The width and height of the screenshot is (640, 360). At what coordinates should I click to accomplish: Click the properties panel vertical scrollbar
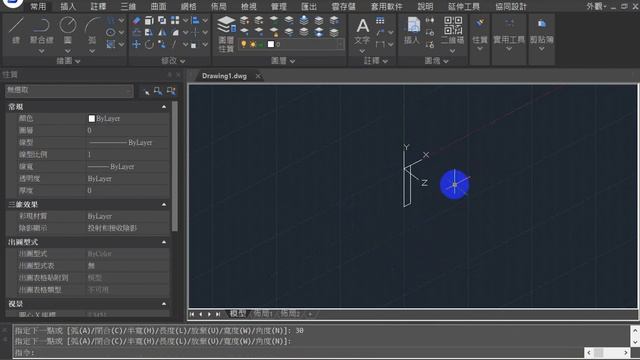click(175, 167)
